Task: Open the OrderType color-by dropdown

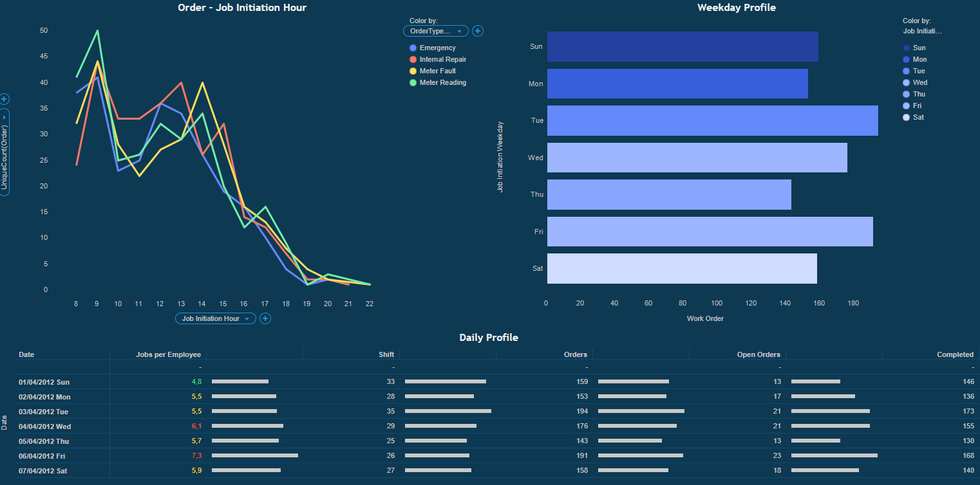Action: click(435, 31)
